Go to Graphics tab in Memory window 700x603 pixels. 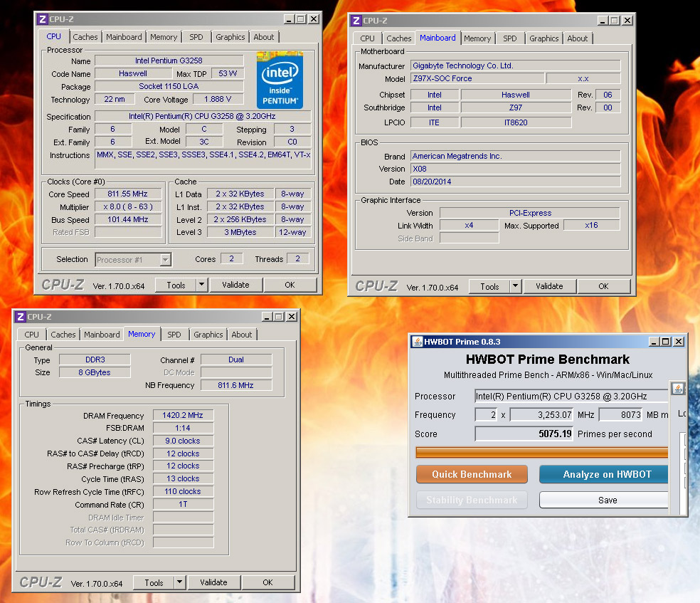point(208,335)
